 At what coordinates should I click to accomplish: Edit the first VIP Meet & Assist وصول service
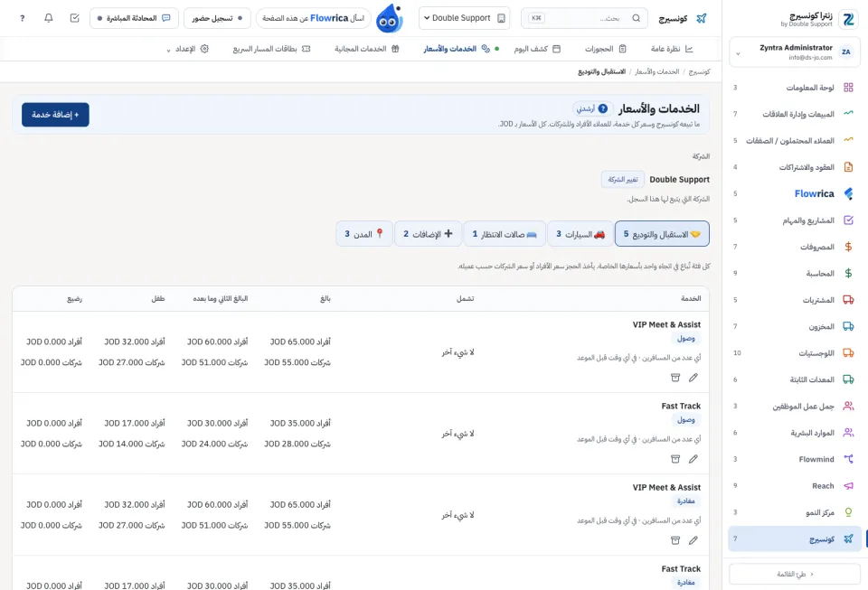[693, 378]
